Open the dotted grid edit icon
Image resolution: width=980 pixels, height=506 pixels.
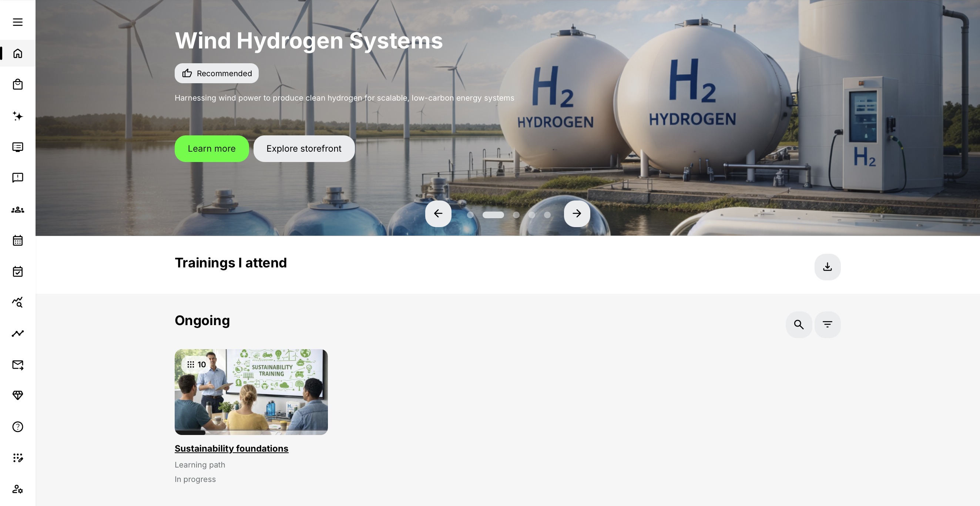pyautogui.click(x=17, y=458)
